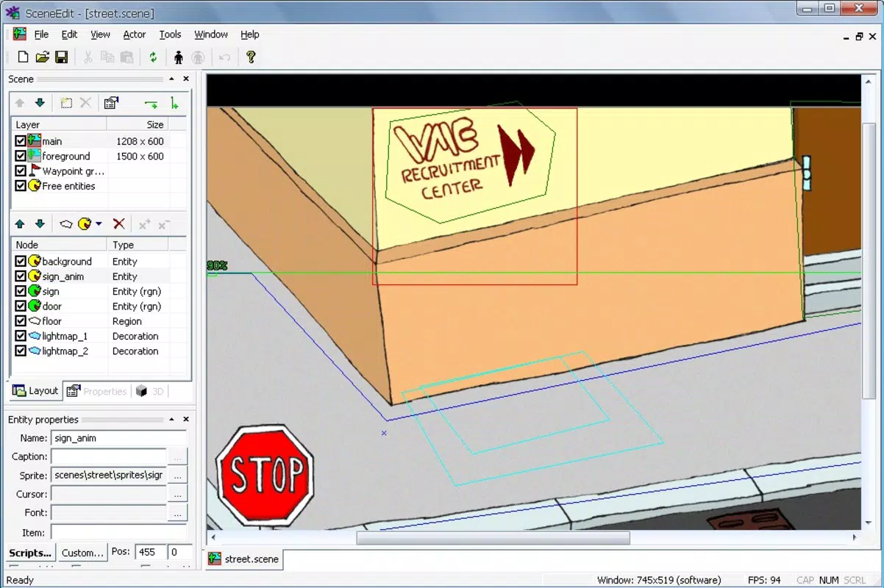The width and height of the screenshot is (884, 588).
Task: Open a scene with folder icon
Action: click(x=43, y=57)
